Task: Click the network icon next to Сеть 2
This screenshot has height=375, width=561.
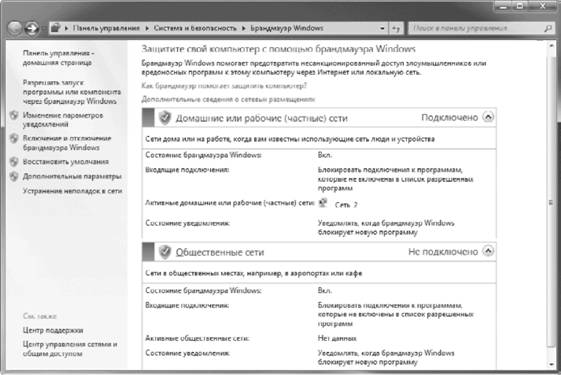Action: (323, 203)
